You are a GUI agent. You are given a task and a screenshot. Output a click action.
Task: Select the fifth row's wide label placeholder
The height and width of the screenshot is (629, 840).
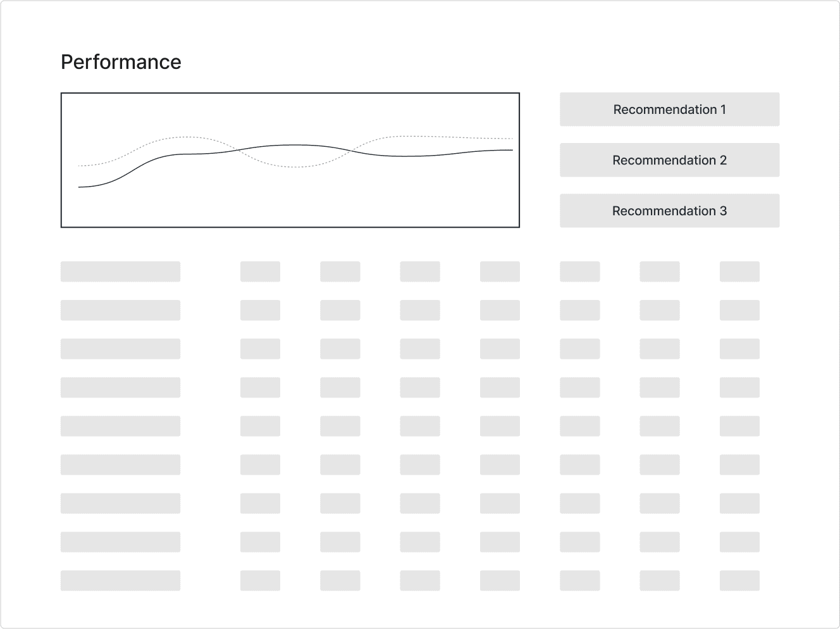click(120, 426)
